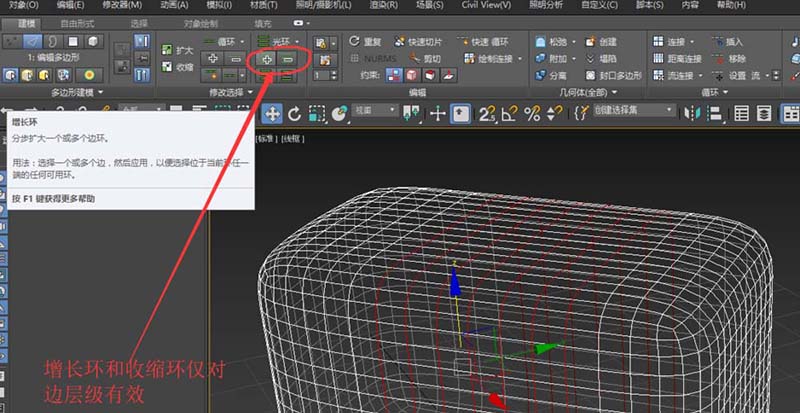Switch to the 对象绘制 ribbon tab
Screen dimensions: 800x413
point(201,23)
